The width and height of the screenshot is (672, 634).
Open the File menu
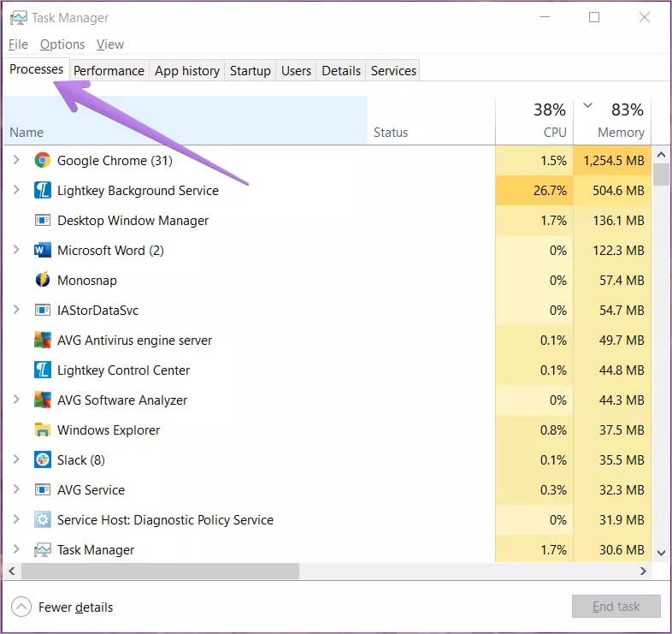click(18, 44)
